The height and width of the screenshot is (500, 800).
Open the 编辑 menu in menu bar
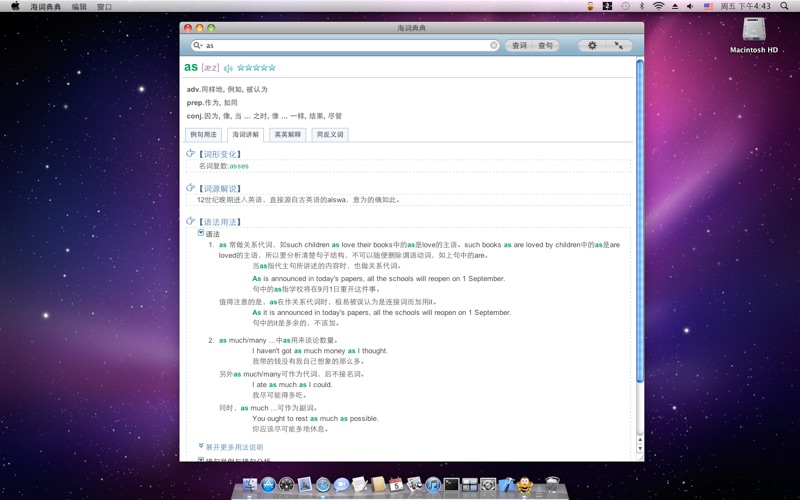[x=79, y=6]
